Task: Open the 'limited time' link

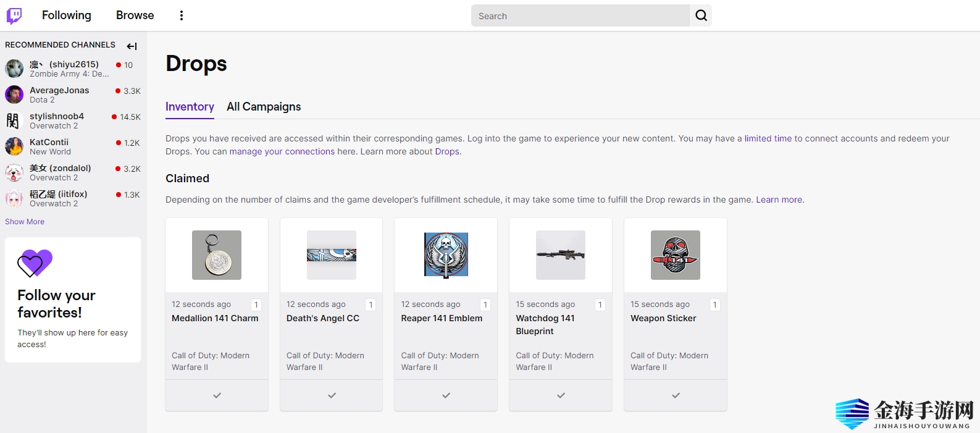Action: coord(768,138)
